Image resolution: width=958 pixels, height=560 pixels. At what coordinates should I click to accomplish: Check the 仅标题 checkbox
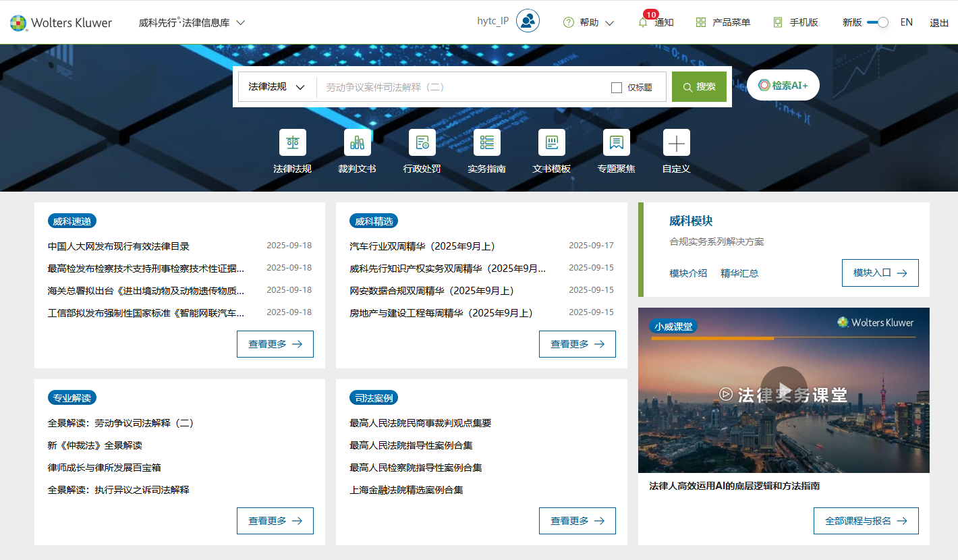tap(617, 88)
